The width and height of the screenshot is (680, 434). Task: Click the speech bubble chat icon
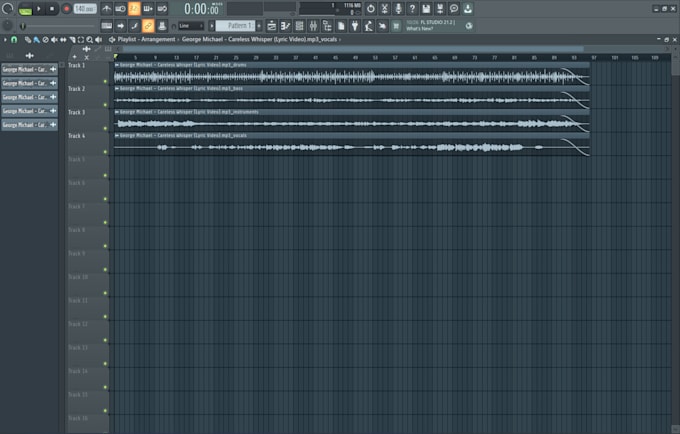pos(454,9)
